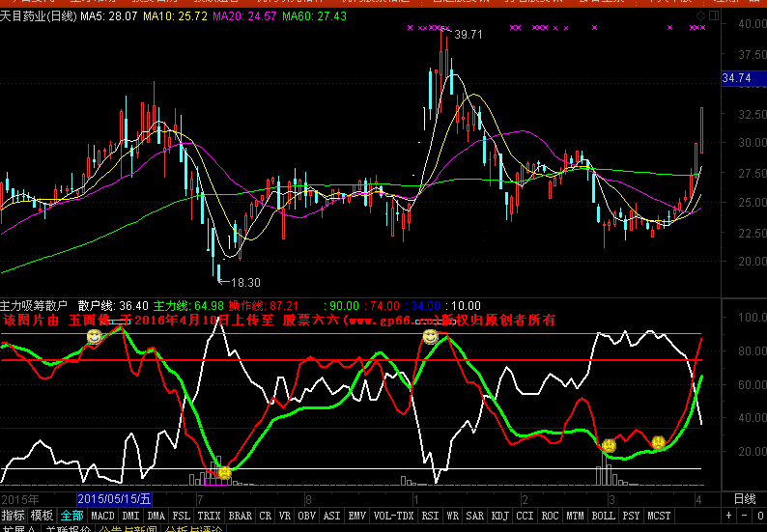The height and width of the screenshot is (532, 767).
Task: Click the 天目药业(日线) stock title
Action: pos(39,16)
